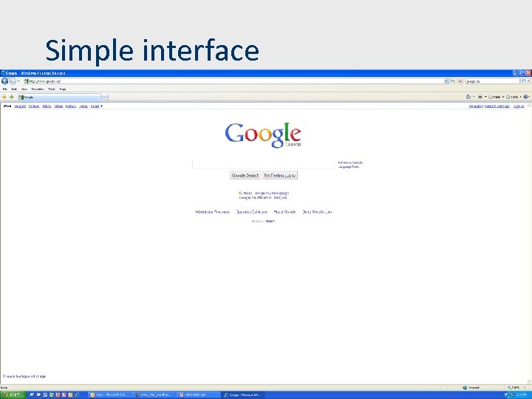Open the Favorites menu
Image resolution: width=532 pixels, height=399 pixels.
tap(38, 89)
